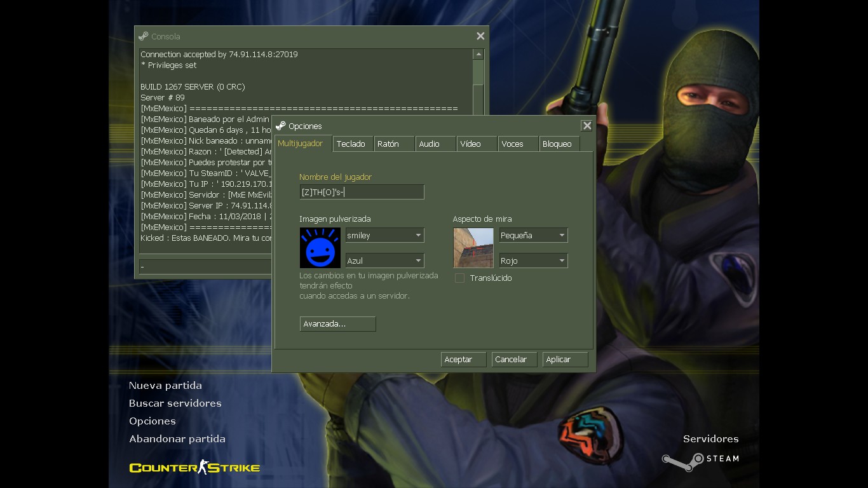Click the Steam icon in Consola title
Image resolution: width=868 pixels, height=488 pixels.
[144, 36]
